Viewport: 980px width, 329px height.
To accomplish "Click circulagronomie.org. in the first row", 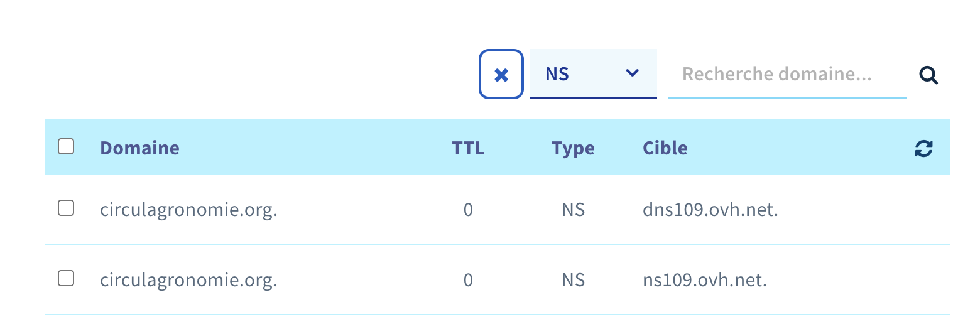I will (x=188, y=210).
